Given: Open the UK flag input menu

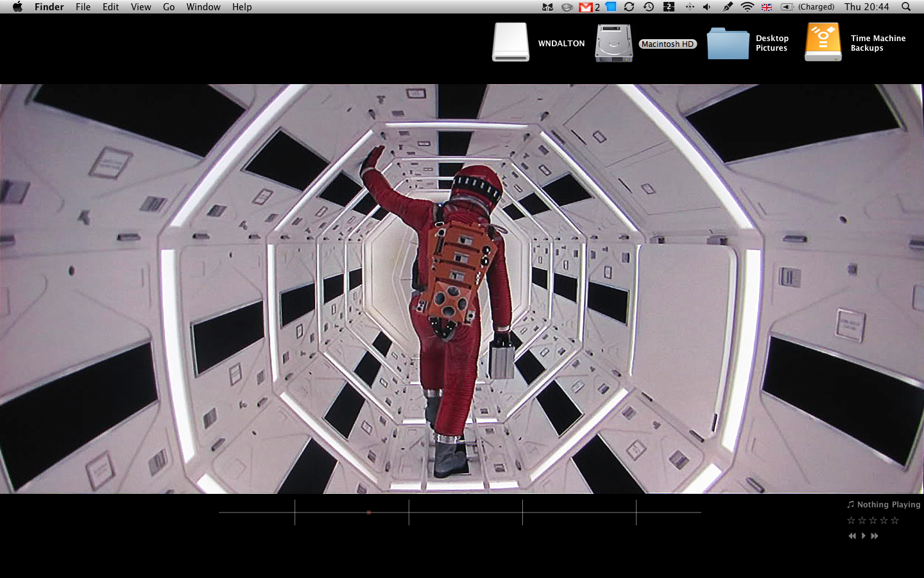Looking at the screenshot, I should [x=767, y=7].
